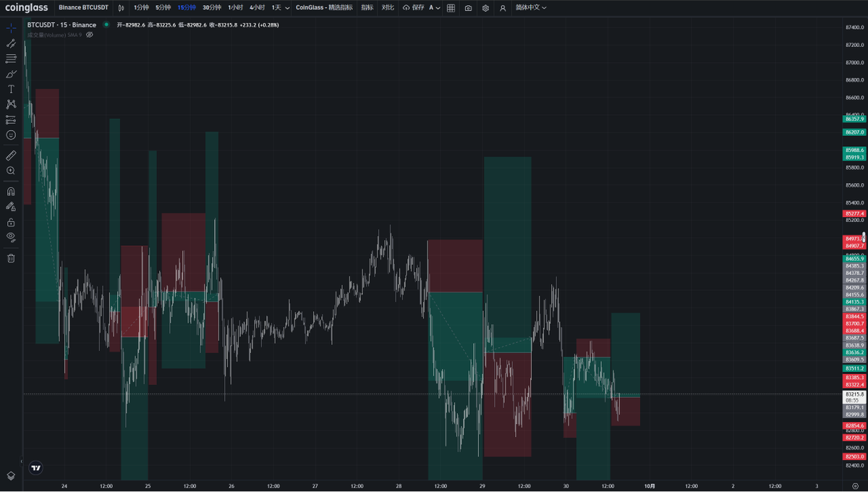The width and height of the screenshot is (868, 492).
Task: Collapse the left drawing toolbar arrow
Action: click(x=22, y=462)
